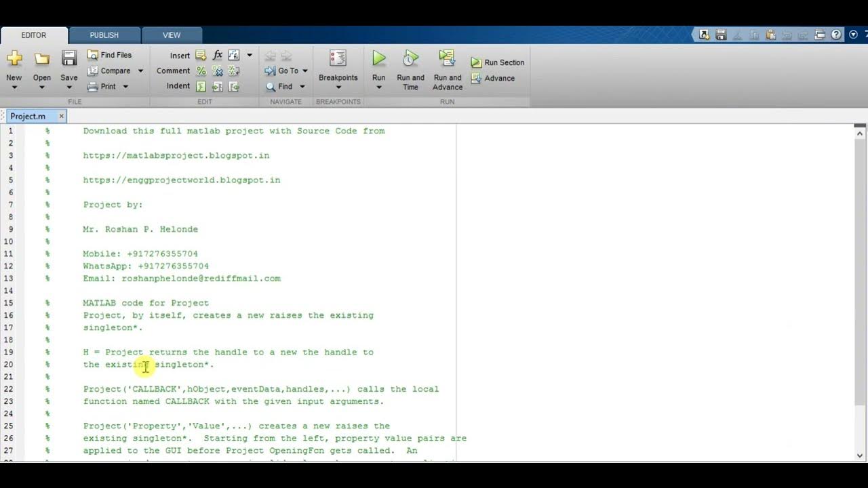Click the Smart Indent icon
This screenshot has width=868, height=488.
[x=201, y=86]
